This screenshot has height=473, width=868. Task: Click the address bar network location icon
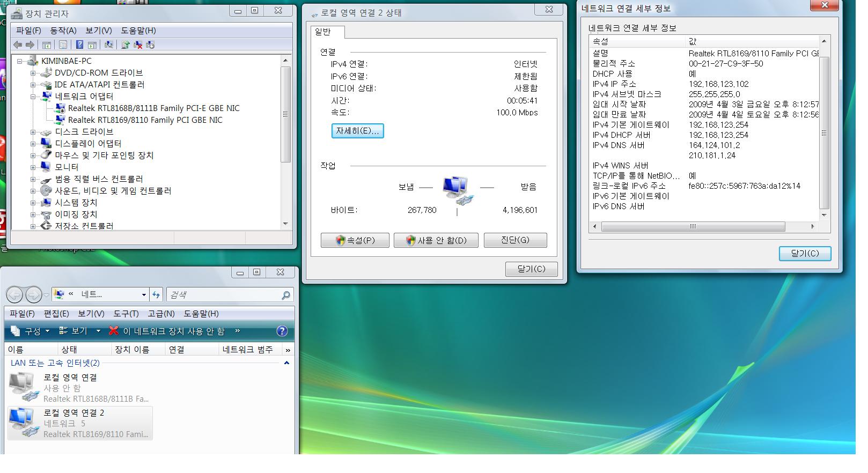tap(59, 294)
